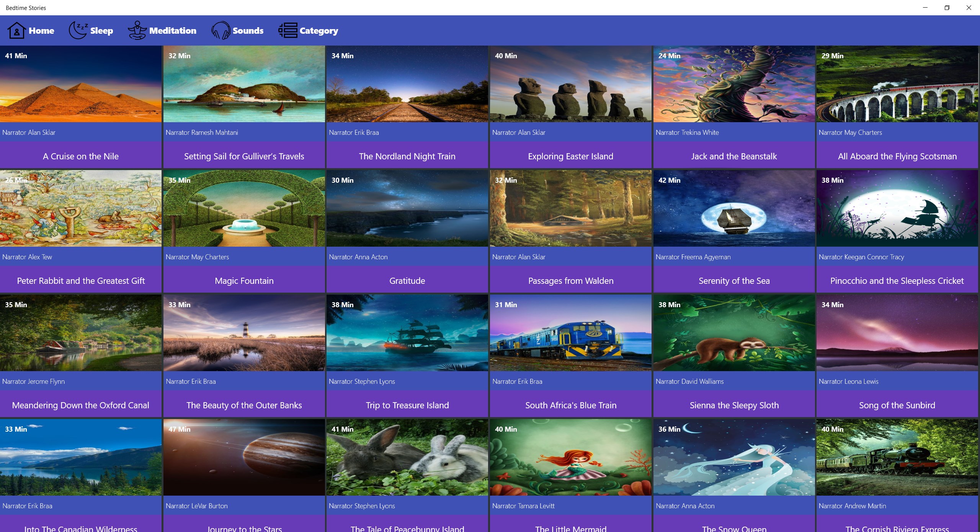Open the Category menu label
The image size is (980, 532).
(x=318, y=31)
